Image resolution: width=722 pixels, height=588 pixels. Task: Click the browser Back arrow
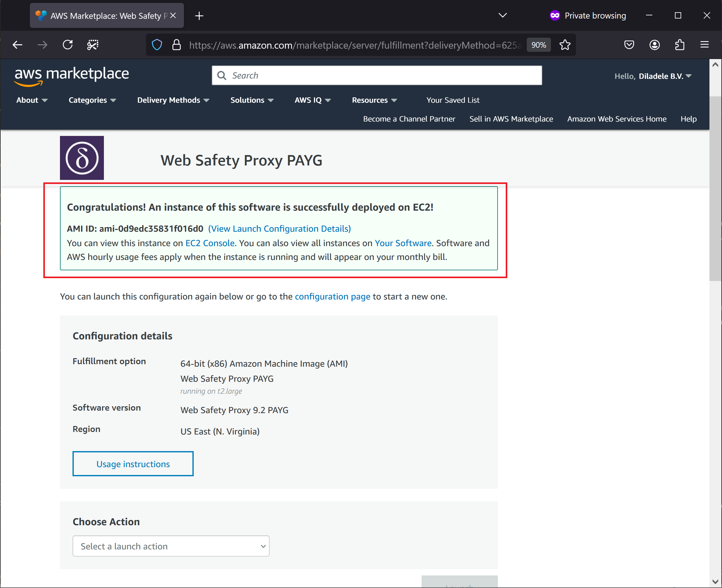17,45
